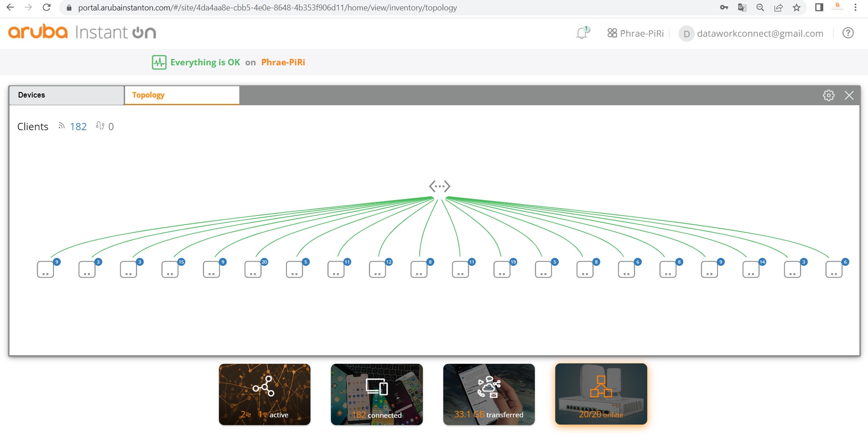Select the router gateway node icon

[439, 186]
